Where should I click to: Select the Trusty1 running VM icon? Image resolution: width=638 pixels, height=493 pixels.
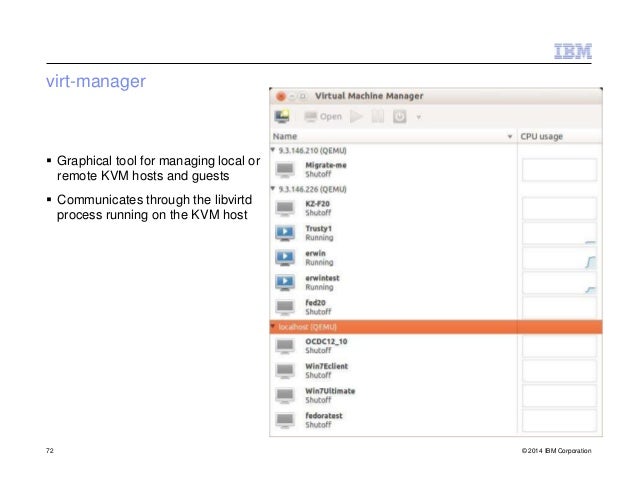[285, 233]
